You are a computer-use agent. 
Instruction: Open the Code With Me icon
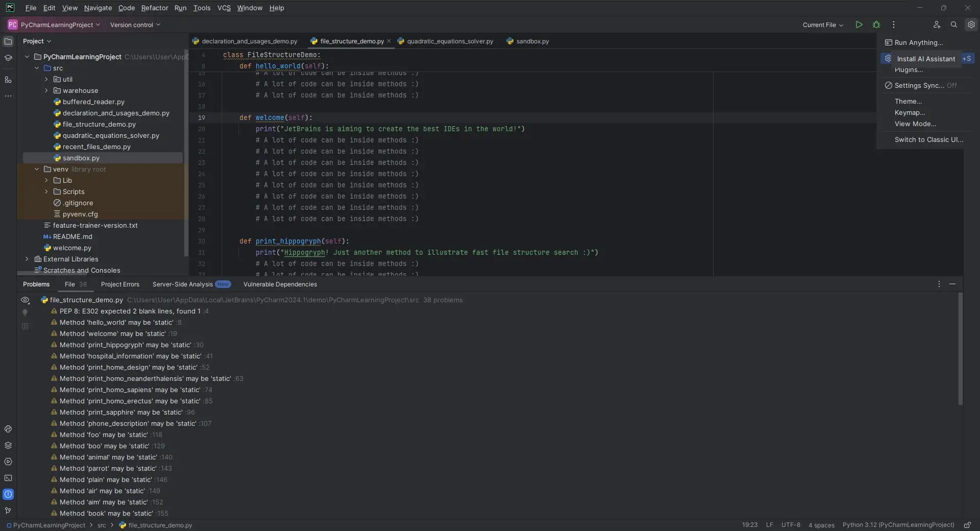[937, 25]
